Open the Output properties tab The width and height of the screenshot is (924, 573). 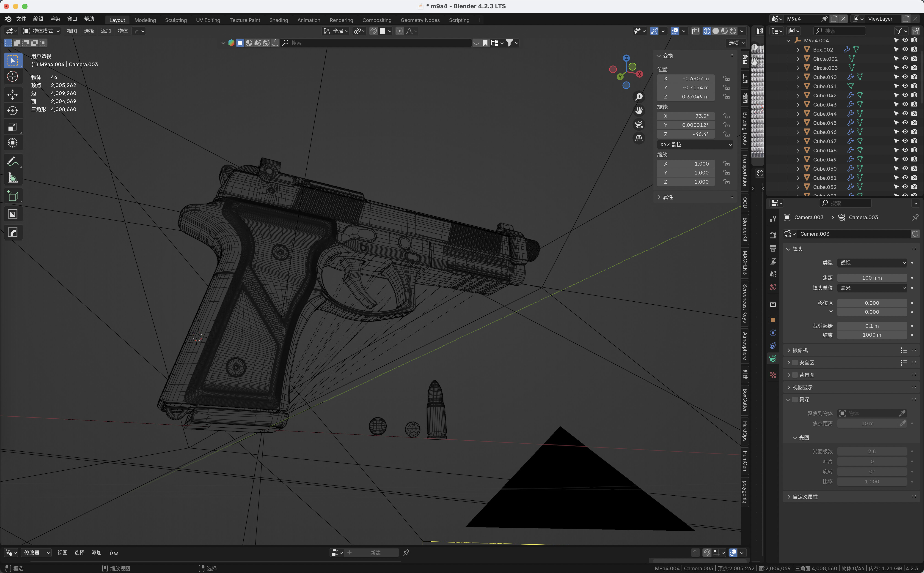tap(773, 249)
